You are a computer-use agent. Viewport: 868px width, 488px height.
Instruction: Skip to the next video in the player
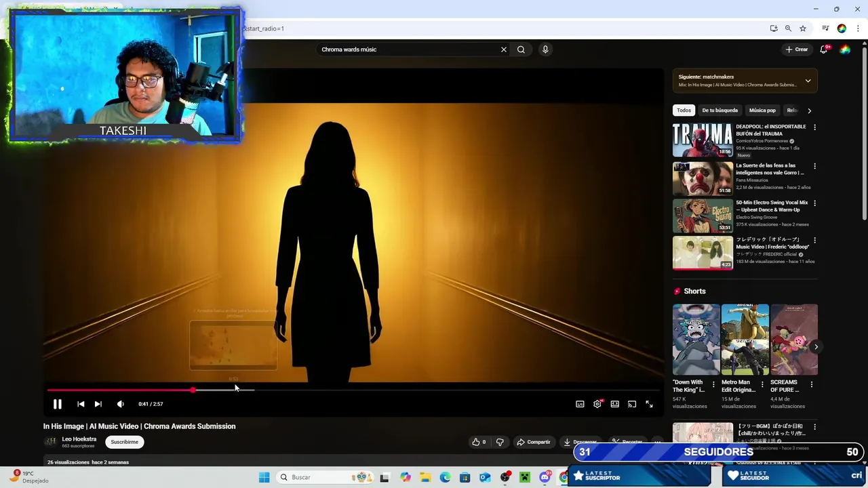(98, 404)
